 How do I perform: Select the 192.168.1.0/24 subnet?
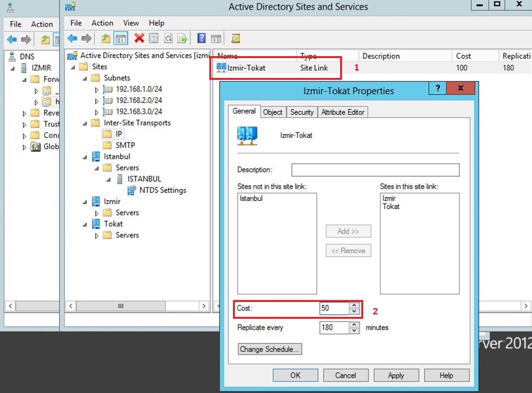pos(139,89)
